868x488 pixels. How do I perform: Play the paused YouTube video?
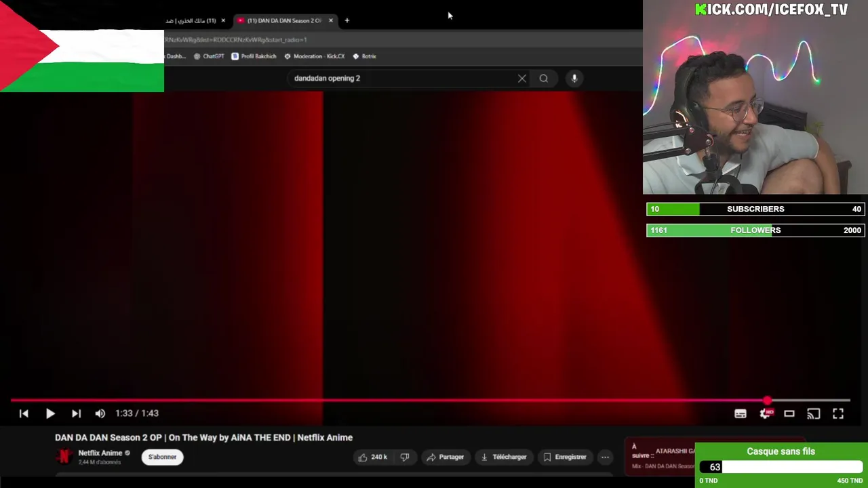(50, 413)
